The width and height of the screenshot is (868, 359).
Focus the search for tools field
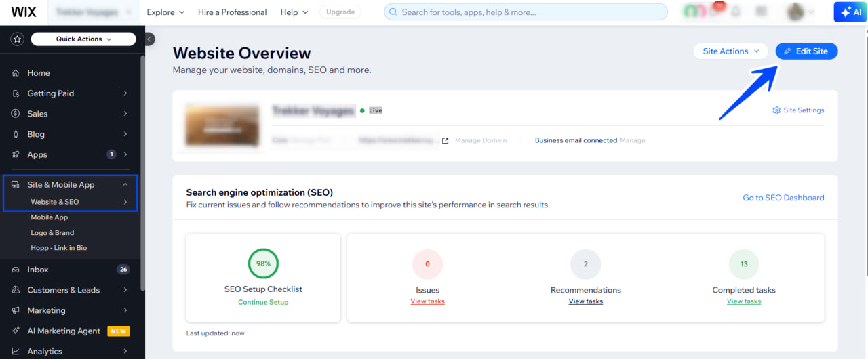point(526,12)
